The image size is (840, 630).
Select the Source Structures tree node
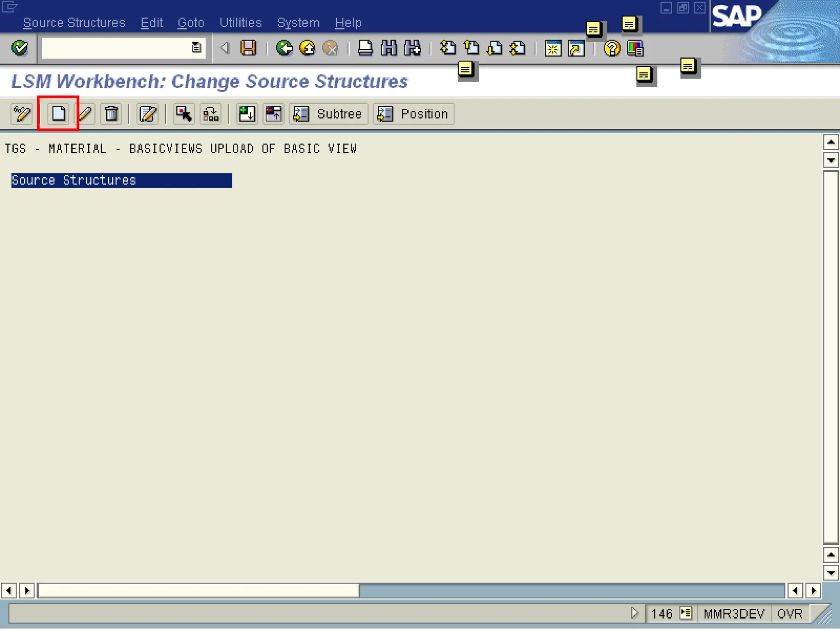click(74, 180)
